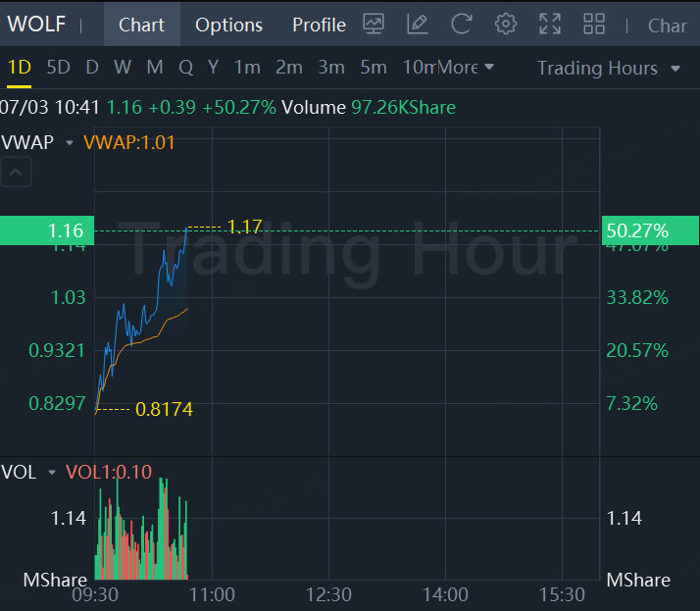
Task: Open chart settings gear icon
Action: [x=506, y=24]
